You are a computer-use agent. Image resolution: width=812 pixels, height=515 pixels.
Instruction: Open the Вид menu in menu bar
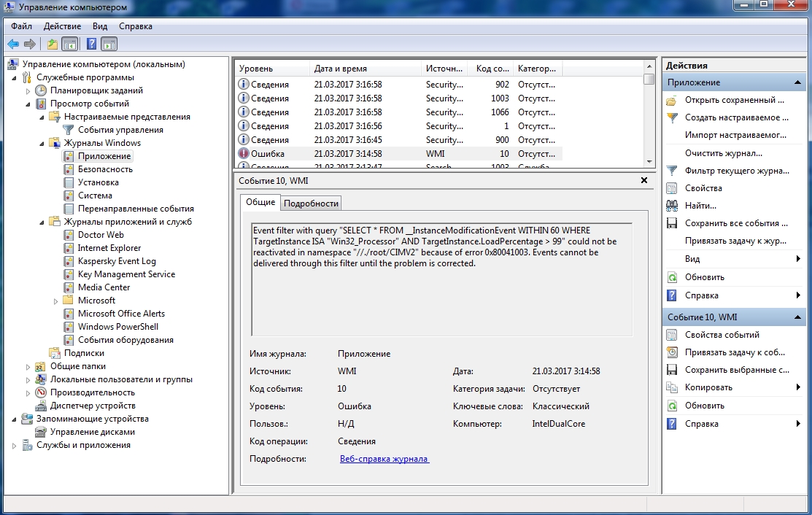[x=100, y=26]
